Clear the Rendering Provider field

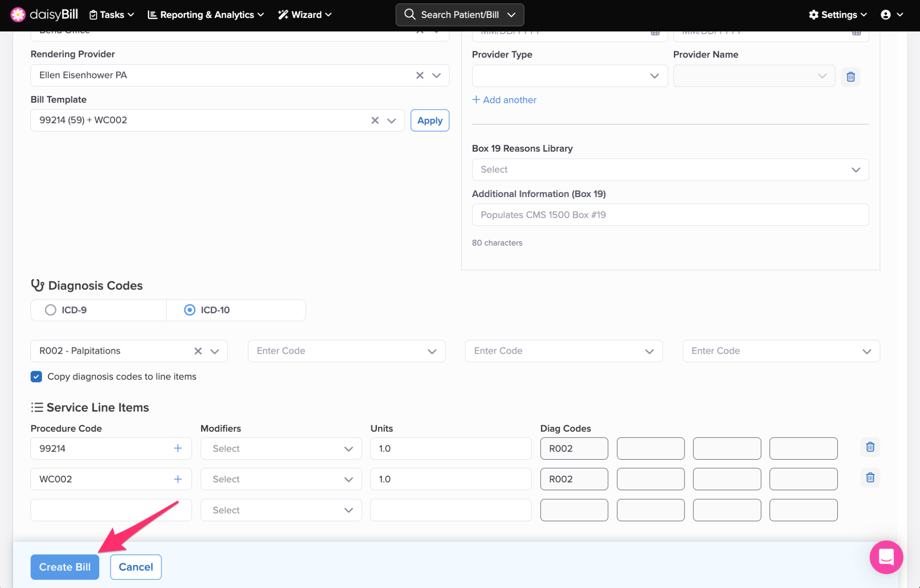click(420, 75)
